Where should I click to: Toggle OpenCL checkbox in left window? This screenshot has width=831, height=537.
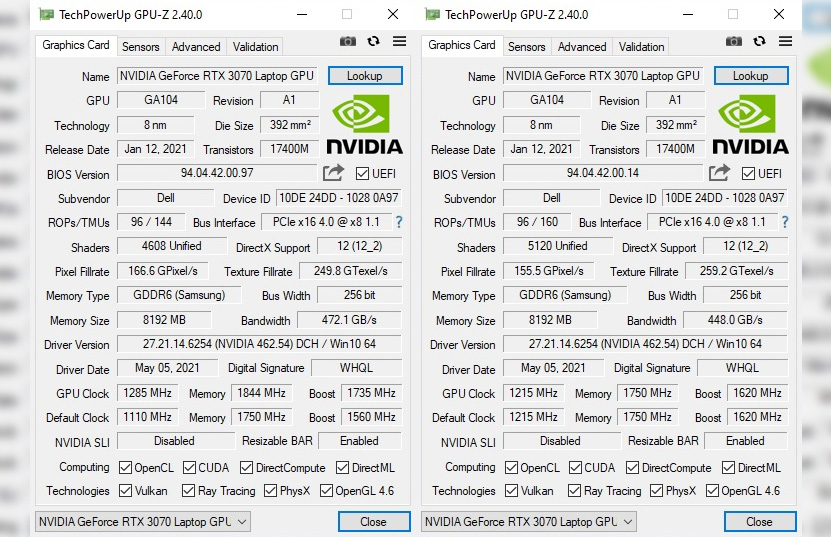click(x=126, y=468)
